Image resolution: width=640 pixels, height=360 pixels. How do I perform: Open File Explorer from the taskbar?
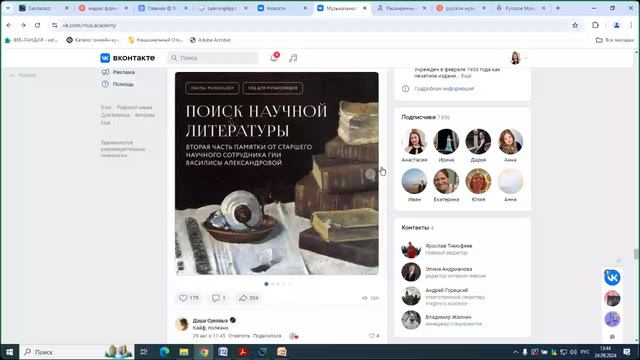[x=184, y=352]
